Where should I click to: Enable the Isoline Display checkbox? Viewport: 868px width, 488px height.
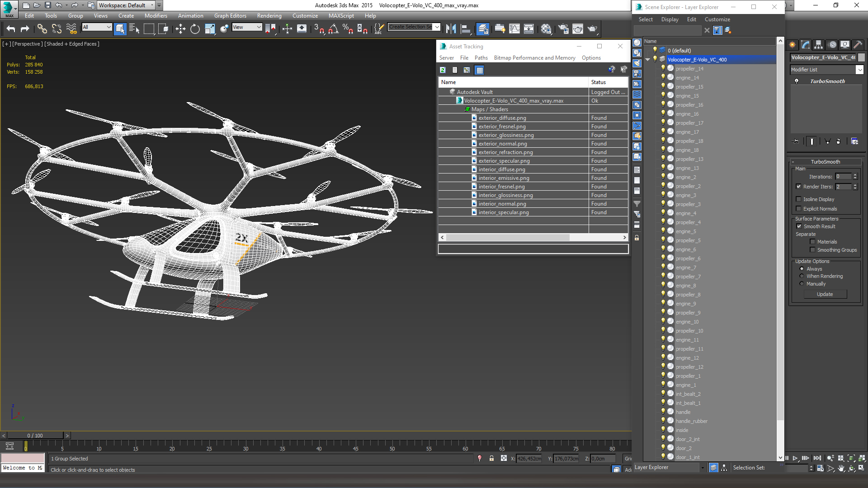[x=798, y=199]
